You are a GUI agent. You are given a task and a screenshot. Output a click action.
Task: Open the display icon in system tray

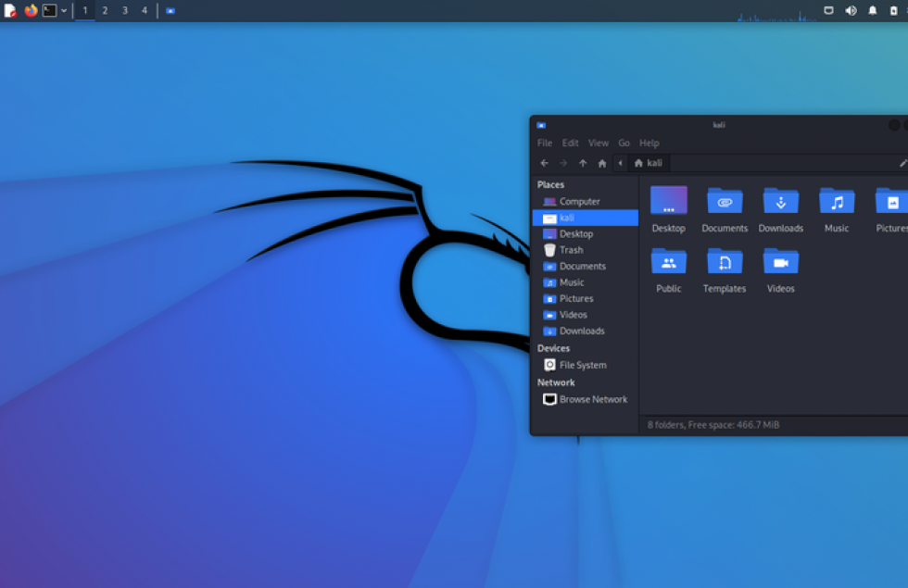click(x=828, y=10)
